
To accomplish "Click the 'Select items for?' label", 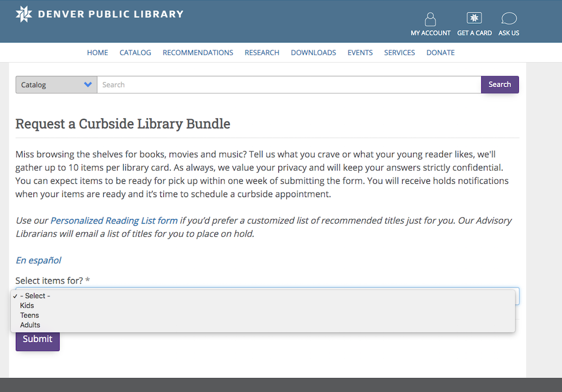I will 49,281.
